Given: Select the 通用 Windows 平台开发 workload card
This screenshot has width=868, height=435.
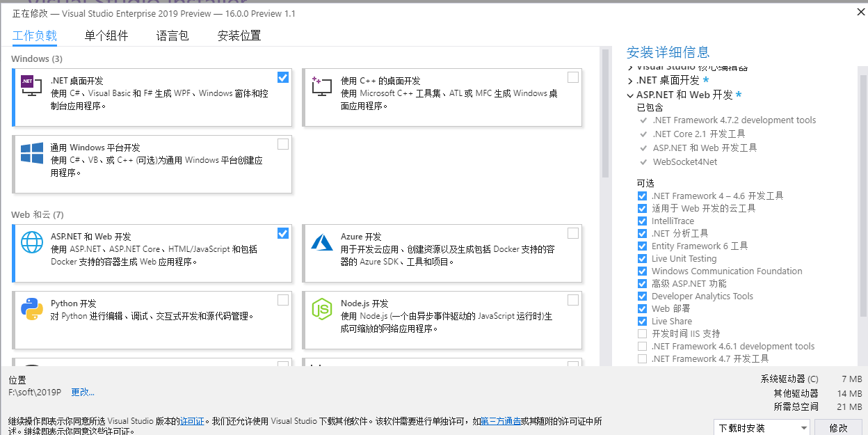Looking at the screenshot, I should [152, 164].
